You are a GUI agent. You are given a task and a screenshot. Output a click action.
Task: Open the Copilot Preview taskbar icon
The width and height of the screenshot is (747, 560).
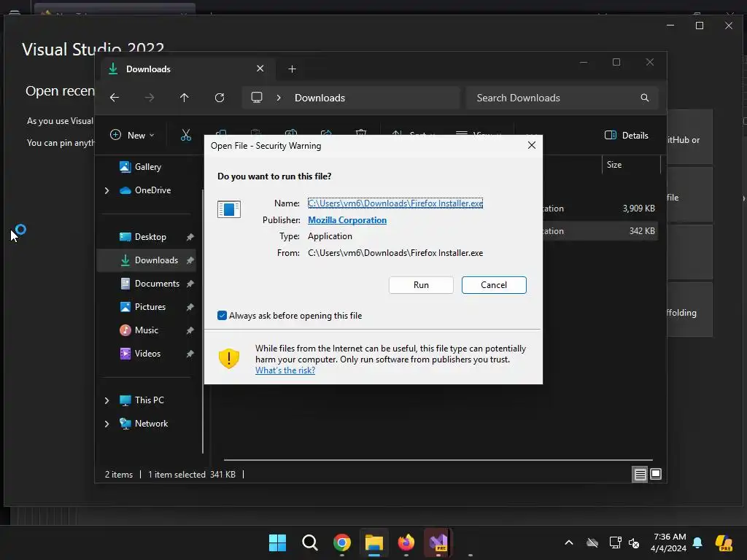[724, 542]
